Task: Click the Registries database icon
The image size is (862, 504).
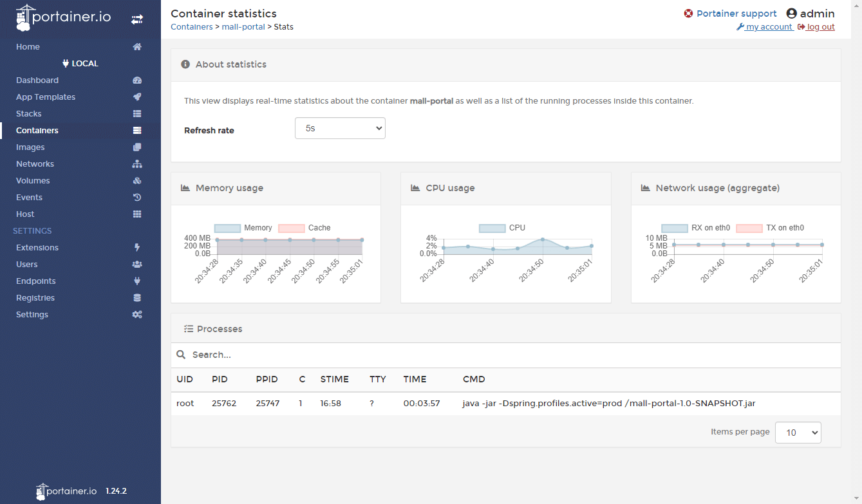Action: click(136, 298)
